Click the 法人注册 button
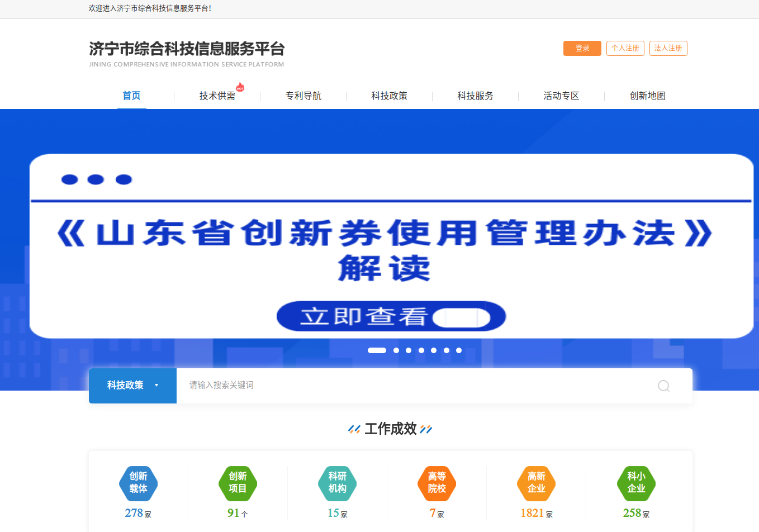759x532 pixels. [x=668, y=48]
